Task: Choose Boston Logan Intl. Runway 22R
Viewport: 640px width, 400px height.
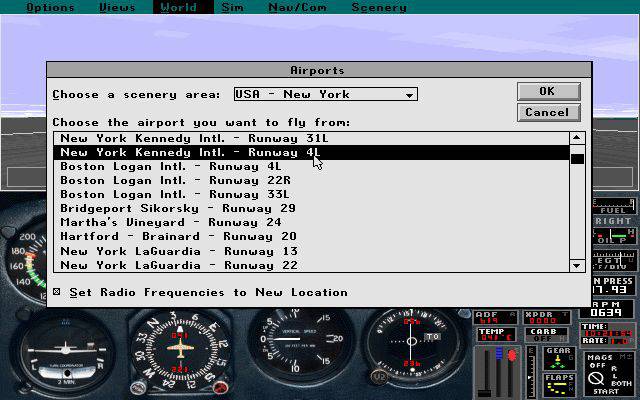Action: (x=311, y=180)
